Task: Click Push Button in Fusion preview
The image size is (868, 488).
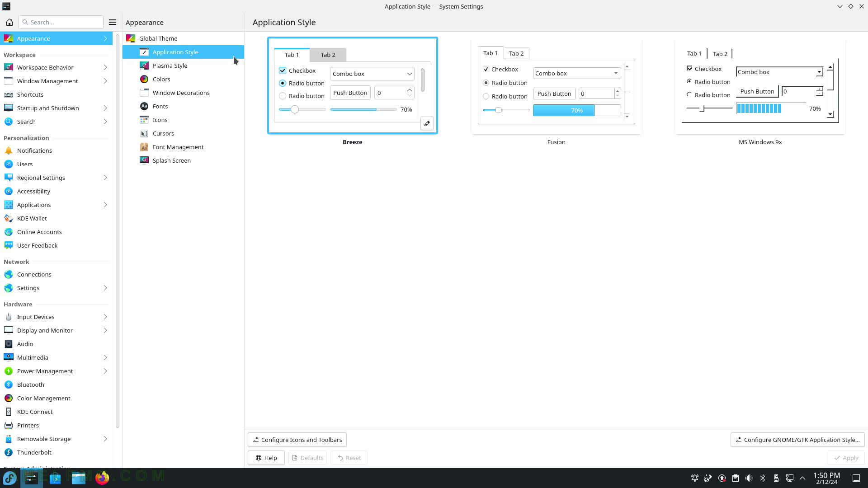Action: (x=554, y=94)
